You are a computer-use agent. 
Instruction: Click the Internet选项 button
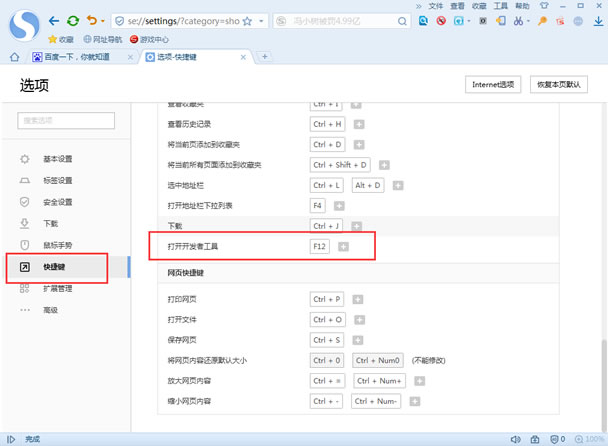click(493, 85)
